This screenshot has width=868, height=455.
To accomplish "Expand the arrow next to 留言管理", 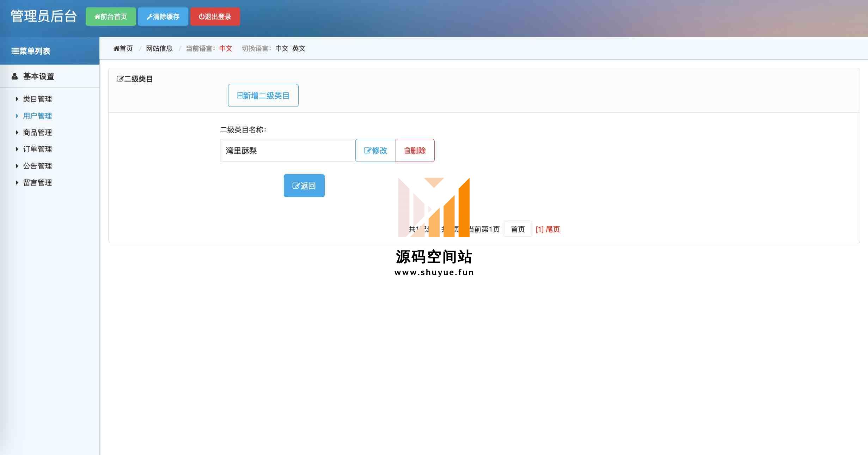I will [x=17, y=182].
